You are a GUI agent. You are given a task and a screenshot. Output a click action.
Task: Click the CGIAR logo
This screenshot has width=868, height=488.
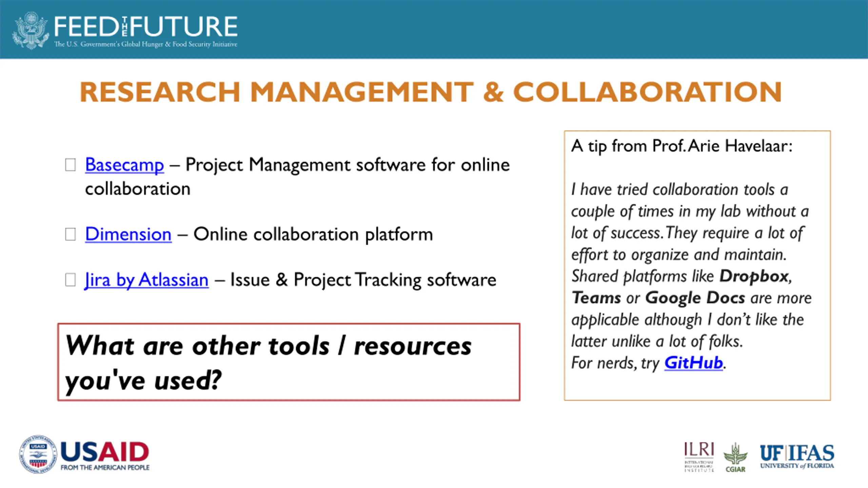tap(735, 457)
